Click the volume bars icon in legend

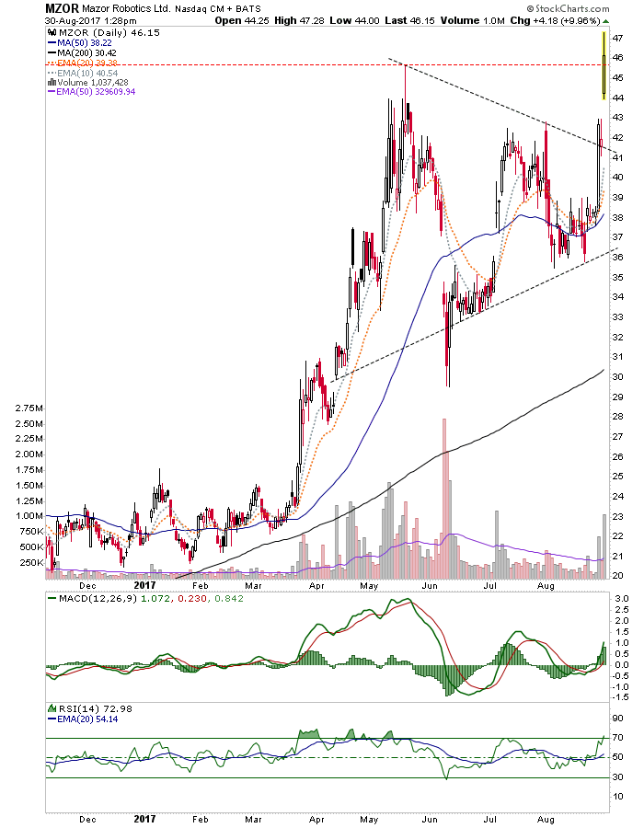pos(52,83)
